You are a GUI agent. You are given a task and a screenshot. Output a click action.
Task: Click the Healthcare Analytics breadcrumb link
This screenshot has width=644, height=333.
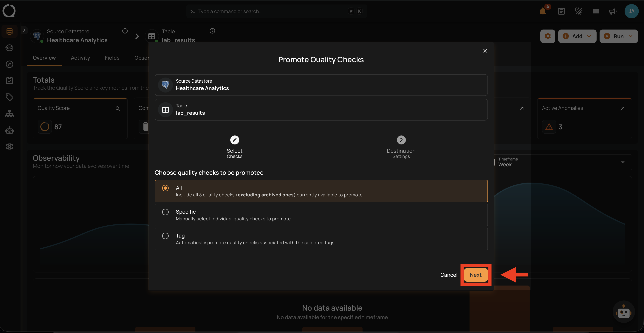(77, 40)
